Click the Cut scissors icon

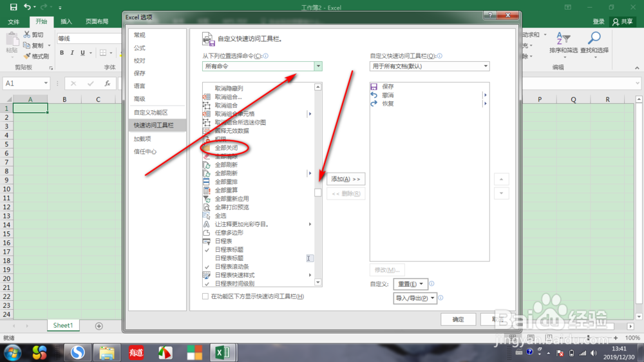tap(27, 35)
